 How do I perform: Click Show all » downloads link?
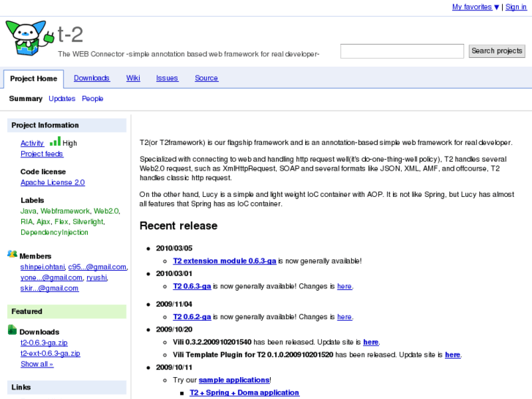[37, 364]
